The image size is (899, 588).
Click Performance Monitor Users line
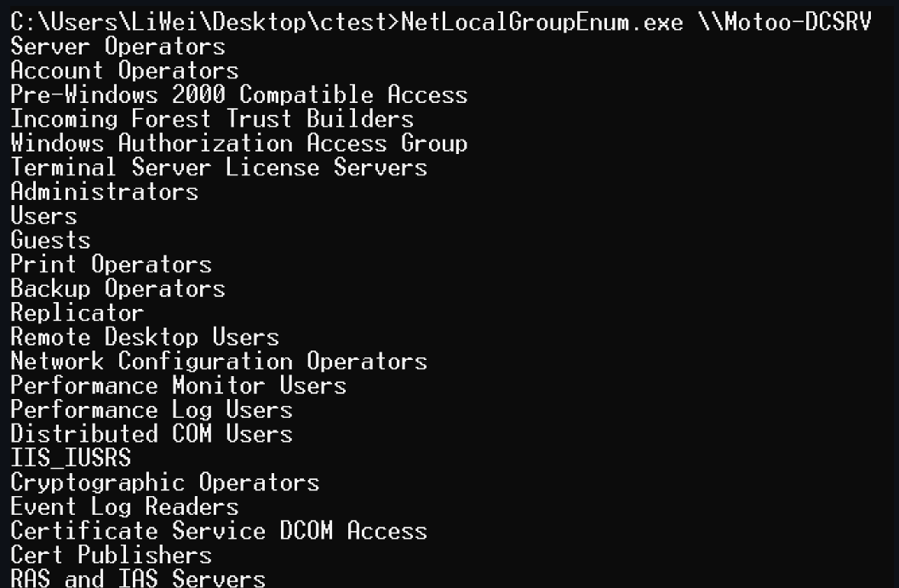[178, 385]
